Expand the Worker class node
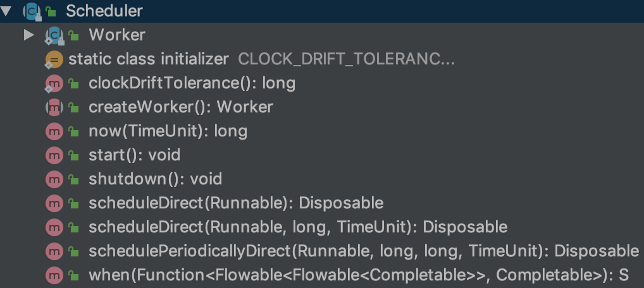 (28, 35)
